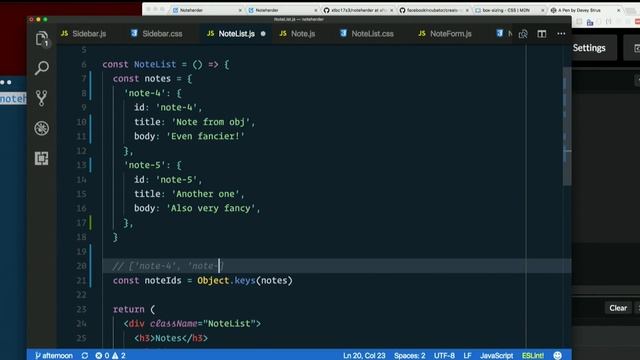Image resolution: width=640 pixels, height=360 pixels.
Task: Open the Debug view icon
Action: [42, 128]
